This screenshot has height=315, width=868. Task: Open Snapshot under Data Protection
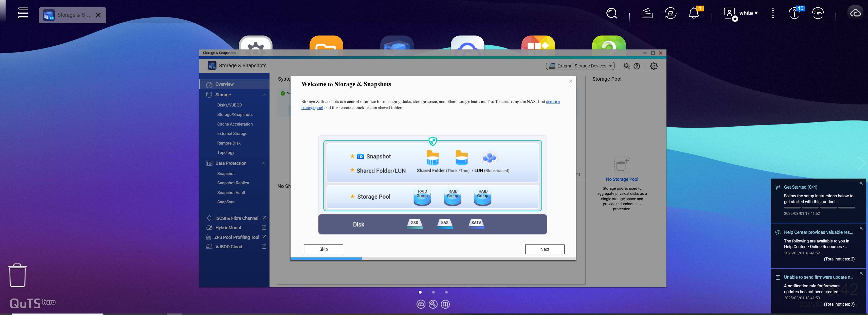coord(226,174)
